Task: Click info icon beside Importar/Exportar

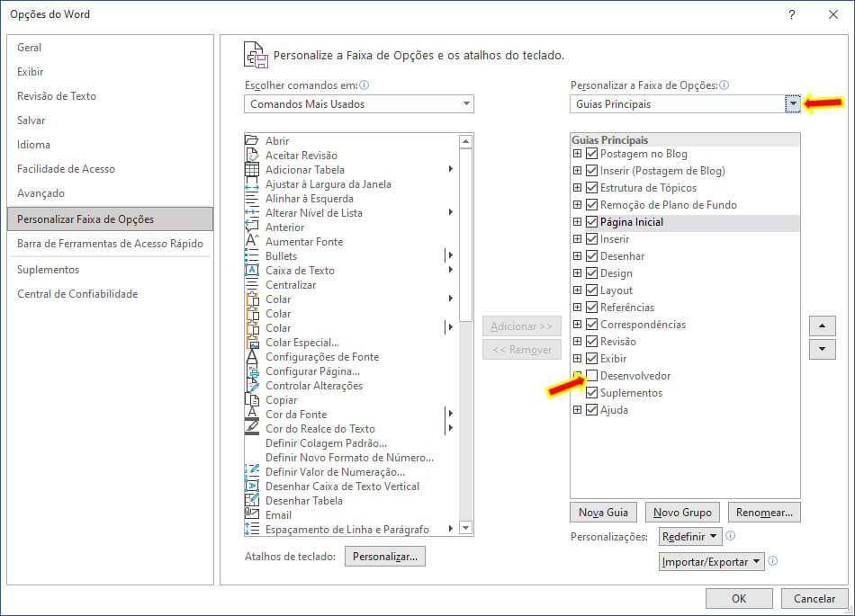Action: coord(773,561)
